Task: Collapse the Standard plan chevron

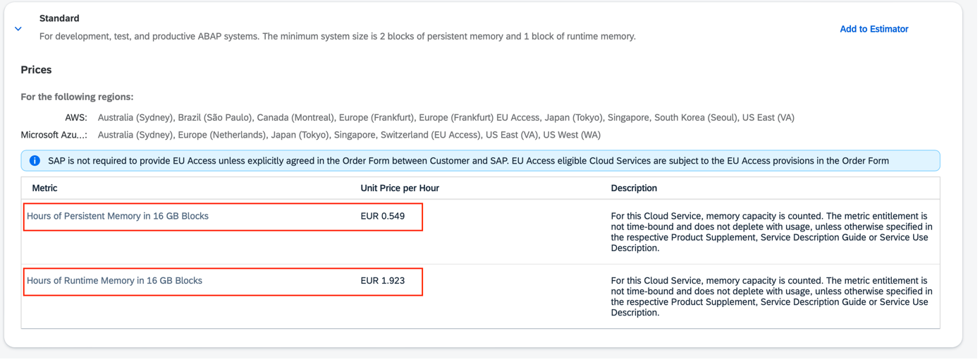Action: point(18,29)
